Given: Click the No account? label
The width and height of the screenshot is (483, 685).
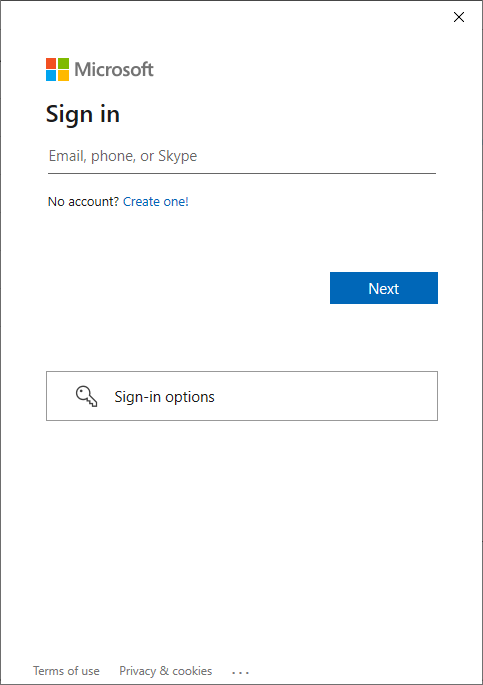Looking at the screenshot, I should coord(83,201).
